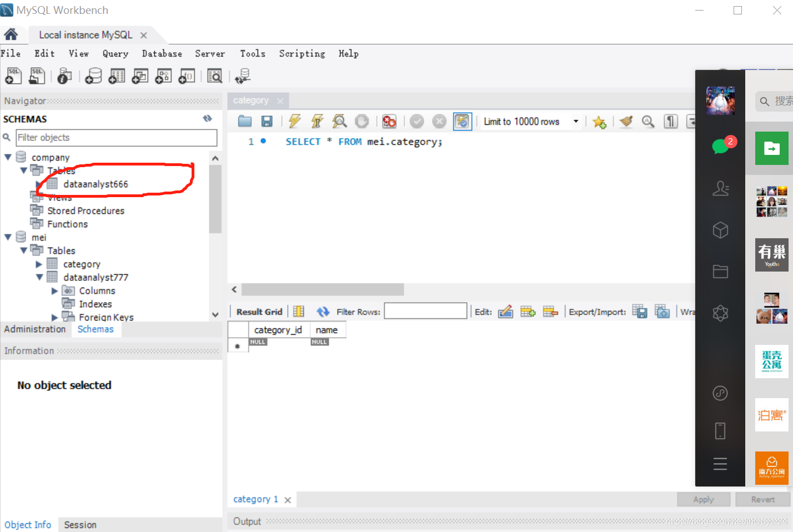The height and width of the screenshot is (532, 793).
Task: Close the category 1 result tab
Action: pos(288,500)
